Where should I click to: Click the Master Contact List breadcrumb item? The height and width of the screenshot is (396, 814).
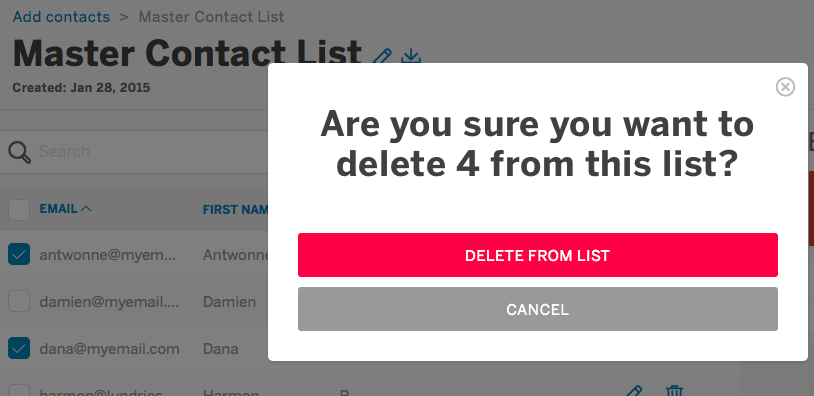(x=211, y=17)
